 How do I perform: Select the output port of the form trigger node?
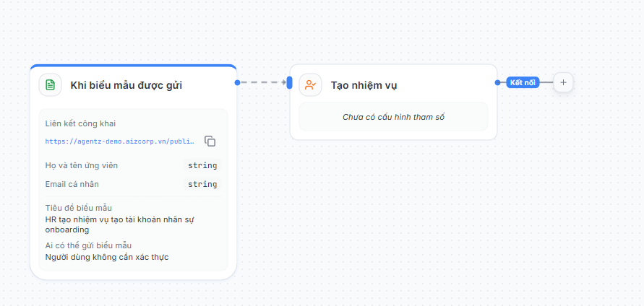pos(237,82)
